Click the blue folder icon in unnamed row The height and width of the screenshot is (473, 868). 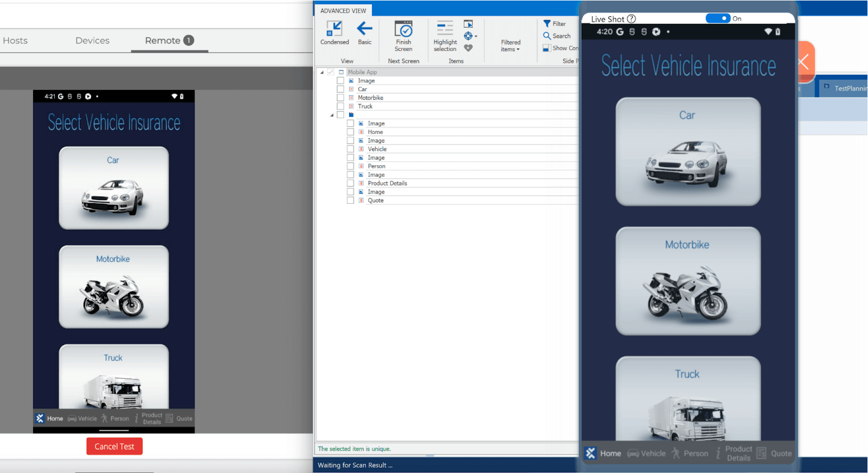[351, 115]
